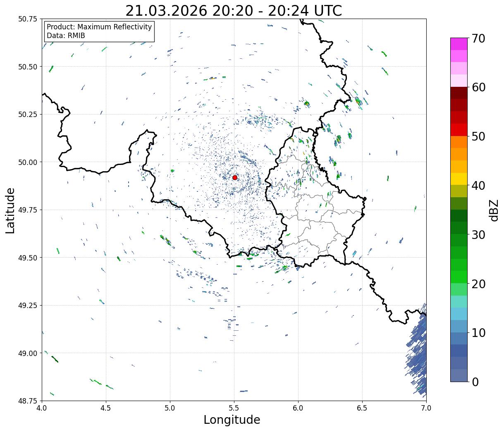The height and width of the screenshot is (430, 504).
Task: Click the colorbar tick label 40
Action: tap(479, 185)
